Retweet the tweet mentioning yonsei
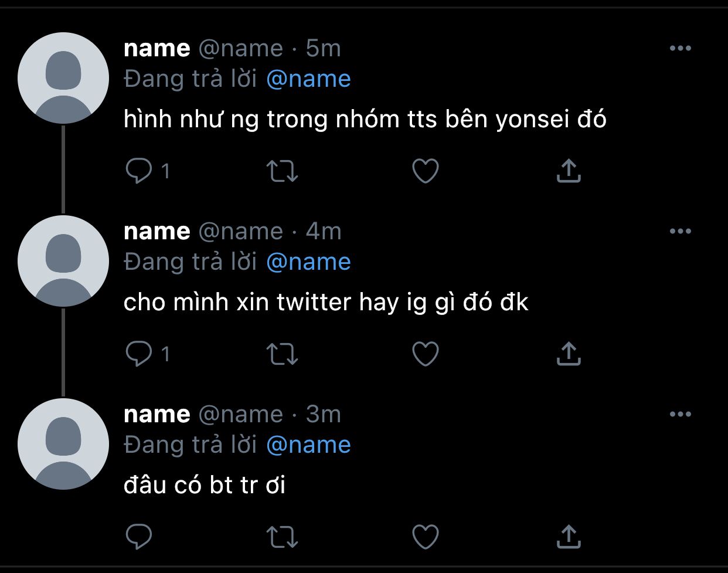Viewport: 728px width, 573px height. (282, 171)
